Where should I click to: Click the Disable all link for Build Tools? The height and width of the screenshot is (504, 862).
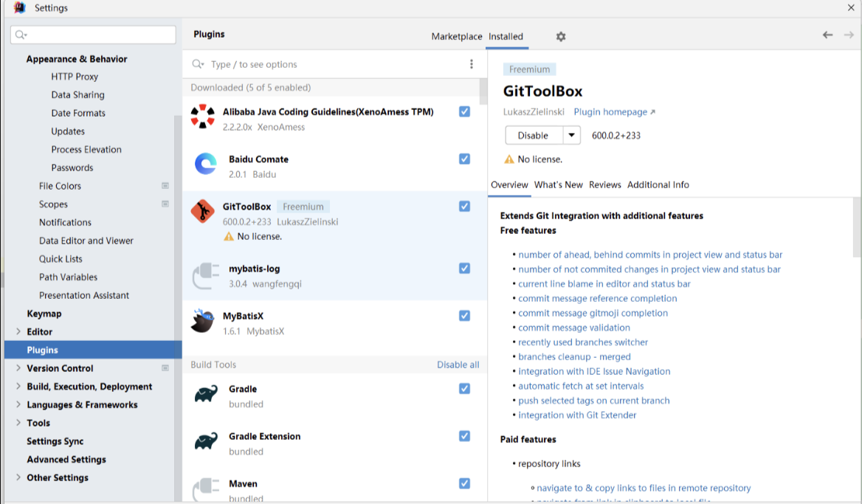click(x=458, y=365)
